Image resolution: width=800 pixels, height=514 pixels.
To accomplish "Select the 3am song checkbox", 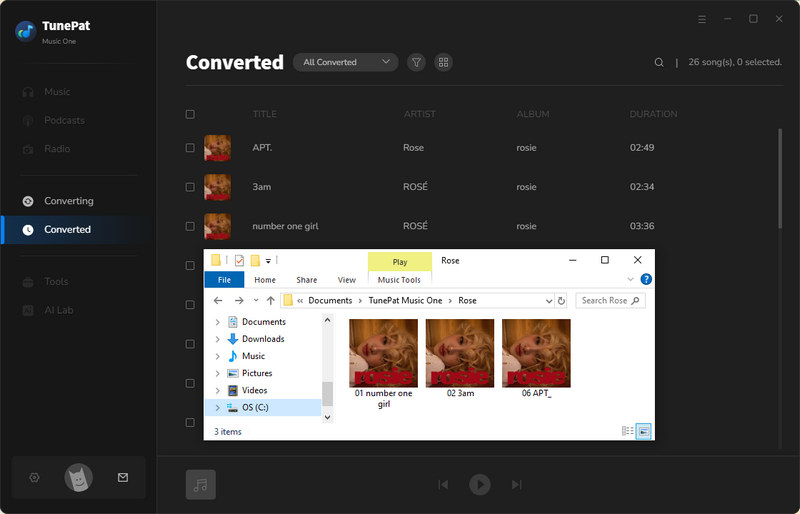I will tap(190, 187).
